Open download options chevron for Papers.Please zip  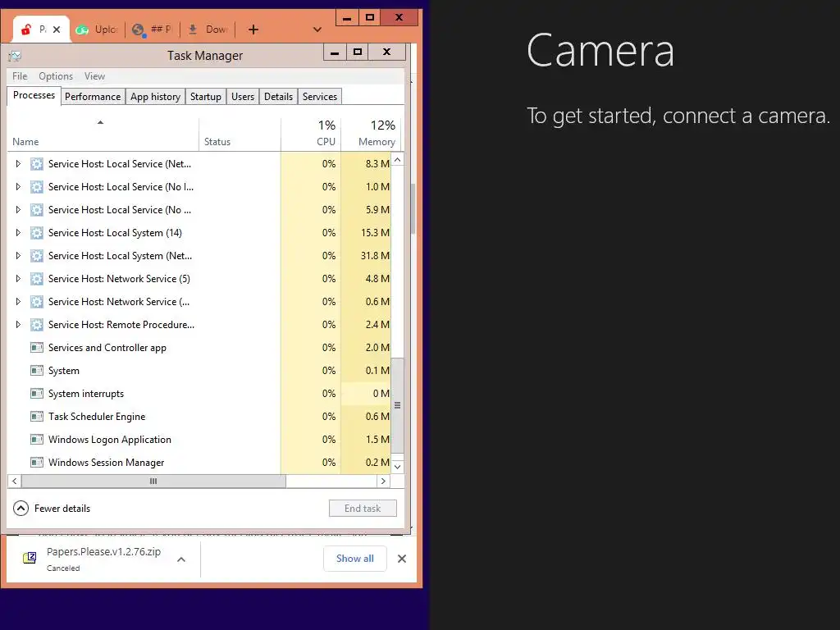(x=181, y=559)
